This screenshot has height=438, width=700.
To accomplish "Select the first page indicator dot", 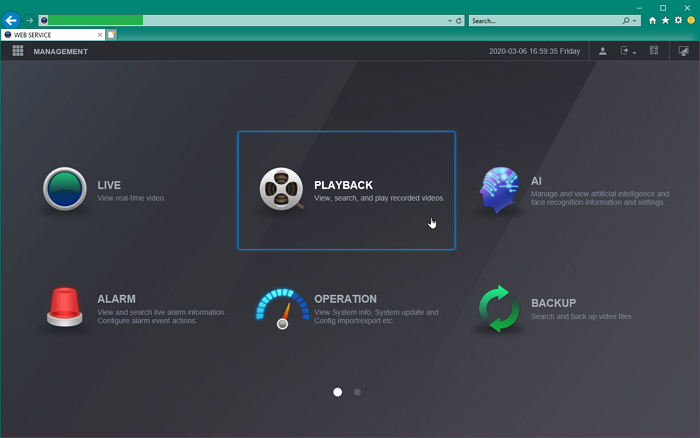I will pos(338,392).
